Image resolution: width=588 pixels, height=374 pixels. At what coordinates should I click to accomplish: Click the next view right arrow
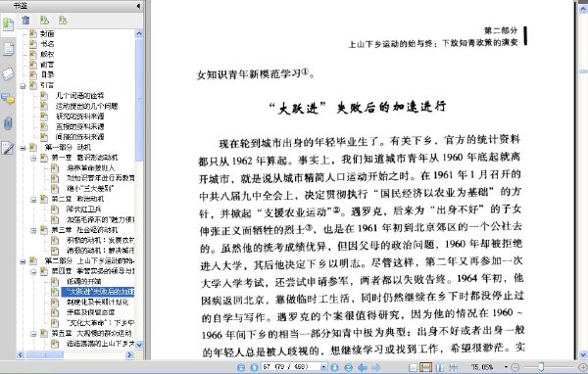(375, 367)
